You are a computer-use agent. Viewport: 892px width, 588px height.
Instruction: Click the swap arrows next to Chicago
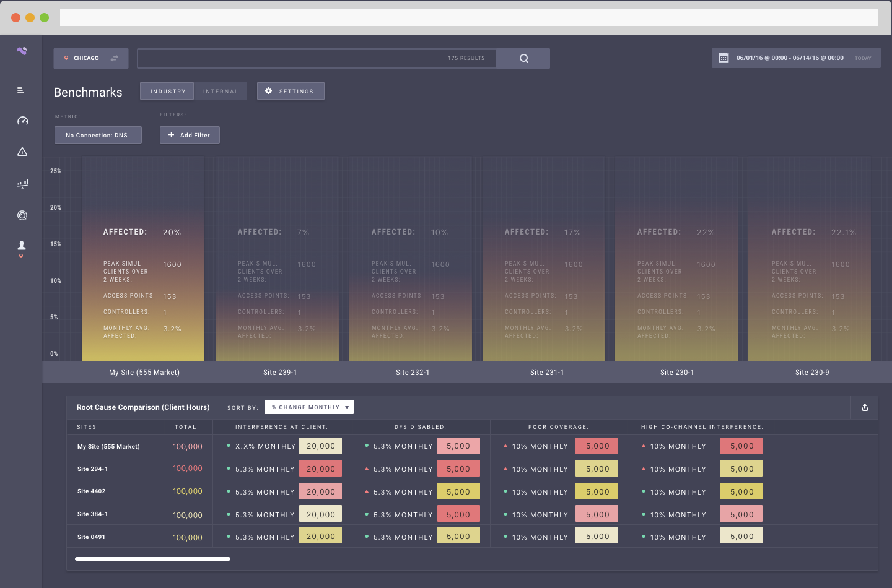click(x=115, y=58)
